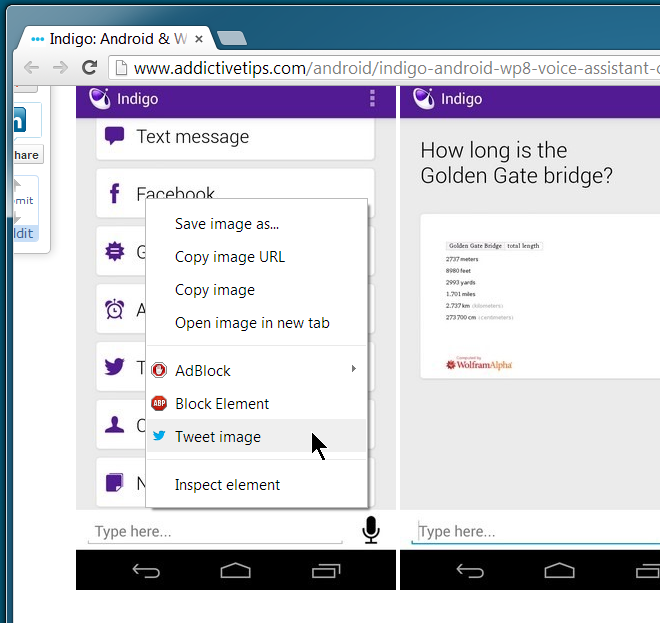Image resolution: width=660 pixels, height=623 pixels.
Task: Tap Android back button in right screenshot
Action: (470, 571)
